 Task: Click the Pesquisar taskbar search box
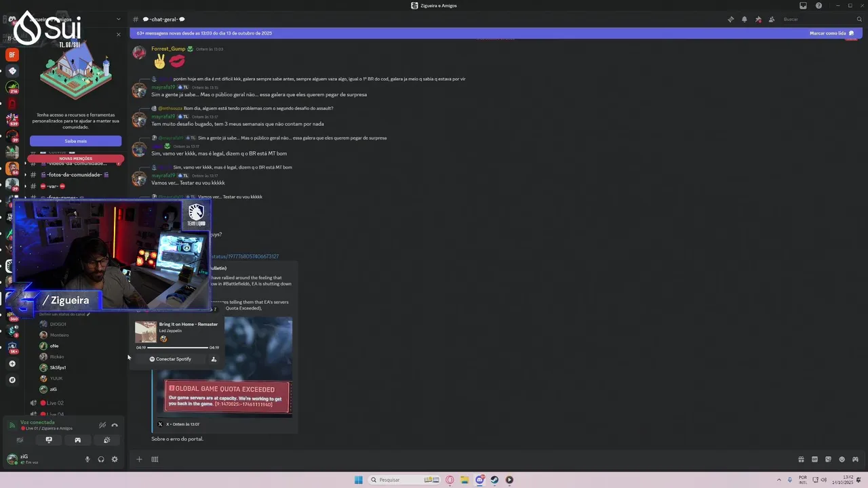(x=405, y=480)
